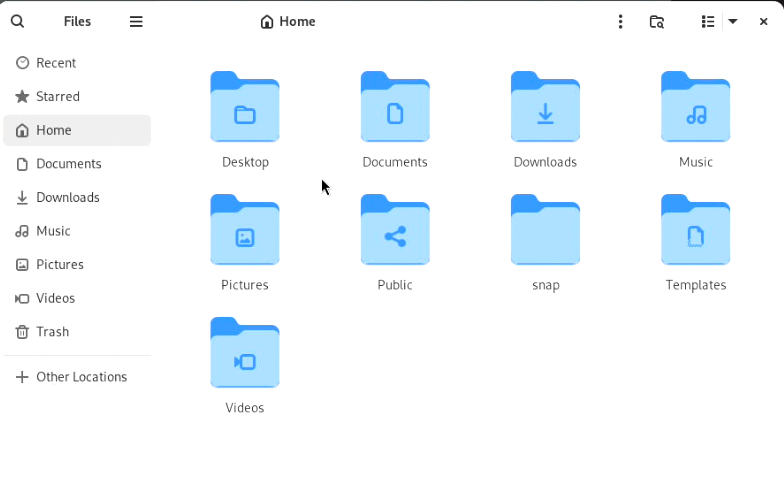784x479 pixels.
Task: Open the three-dot folder options menu
Action: (x=620, y=21)
